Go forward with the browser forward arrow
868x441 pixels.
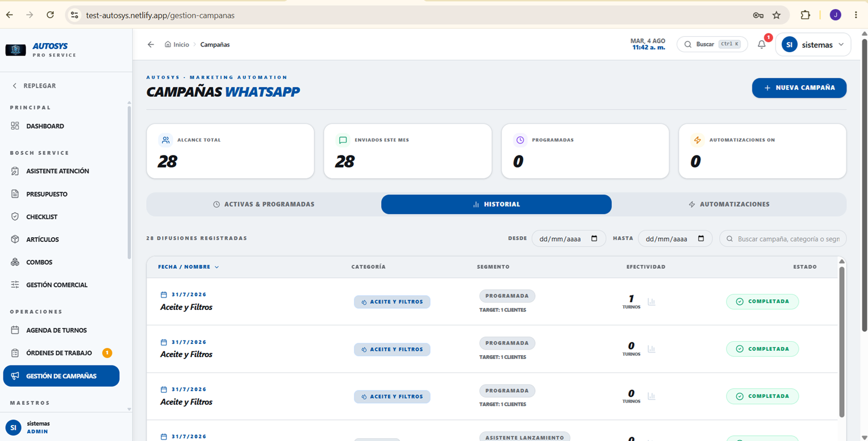30,15
